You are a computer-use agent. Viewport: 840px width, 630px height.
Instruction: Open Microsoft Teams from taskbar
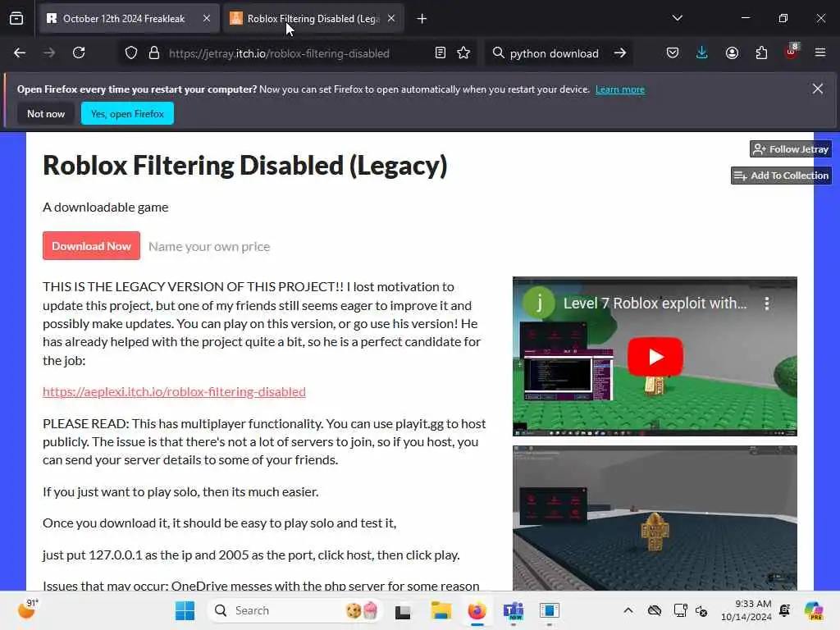tap(514, 610)
